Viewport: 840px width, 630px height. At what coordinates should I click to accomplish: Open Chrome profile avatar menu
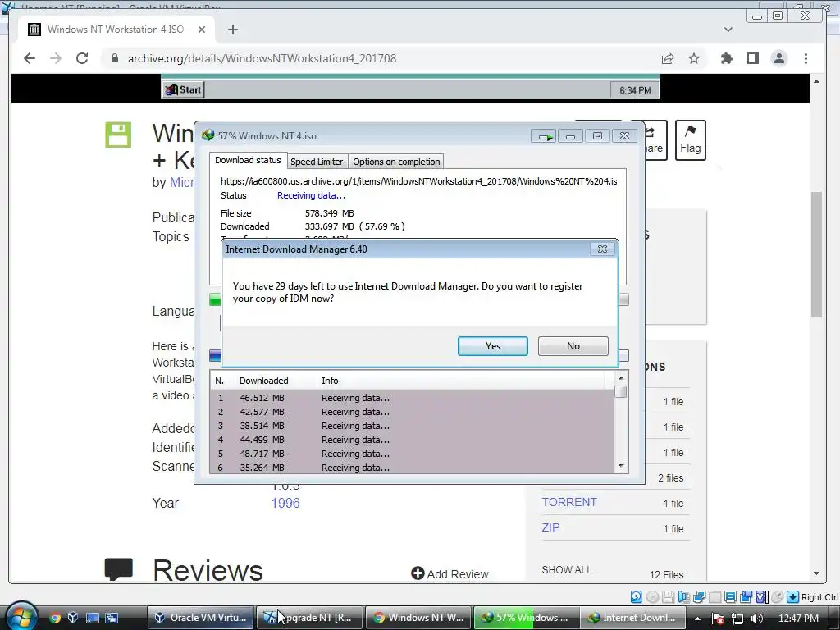pyautogui.click(x=779, y=58)
